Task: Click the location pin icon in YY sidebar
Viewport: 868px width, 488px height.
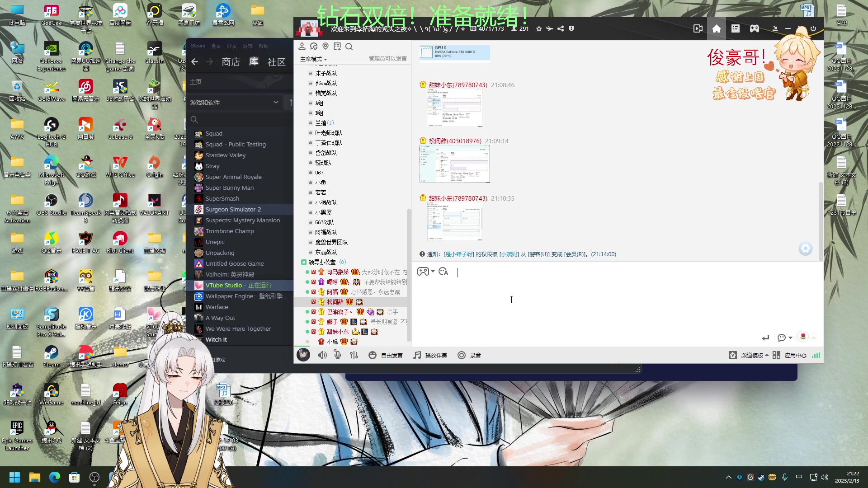Action: click(x=325, y=47)
